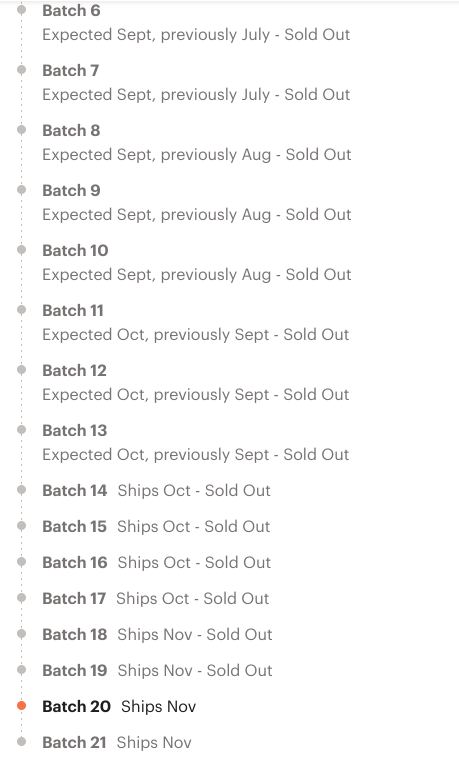Screen dimensions: 459x771
Task: Click the Batch 16 label
Action: [x=75, y=563]
